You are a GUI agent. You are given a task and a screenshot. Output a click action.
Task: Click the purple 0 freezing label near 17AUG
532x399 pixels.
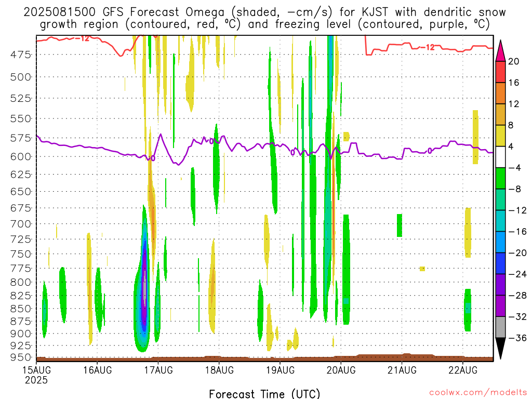153,158
